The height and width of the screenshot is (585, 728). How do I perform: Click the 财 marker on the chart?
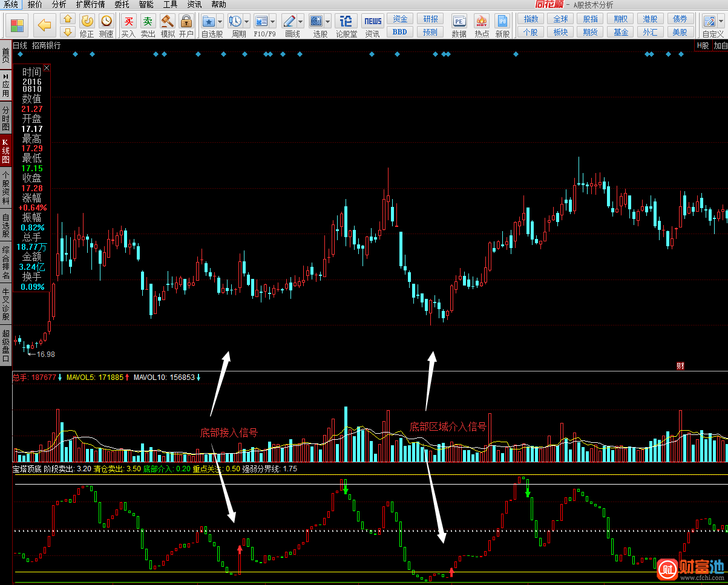click(680, 365)
